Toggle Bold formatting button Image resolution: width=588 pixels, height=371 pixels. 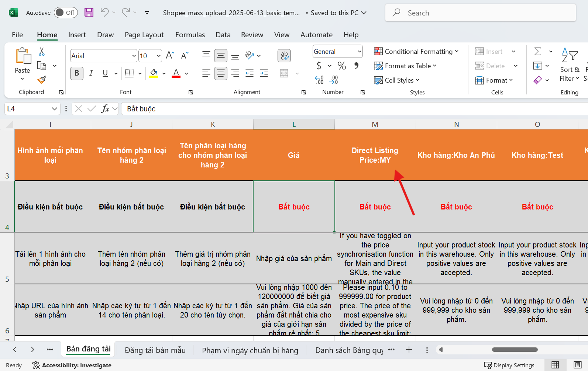[77, 73]
